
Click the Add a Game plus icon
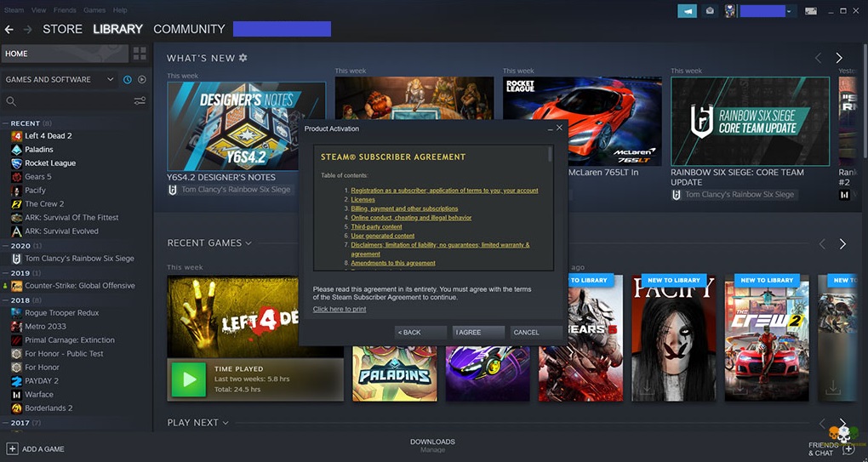coord(12,448)
